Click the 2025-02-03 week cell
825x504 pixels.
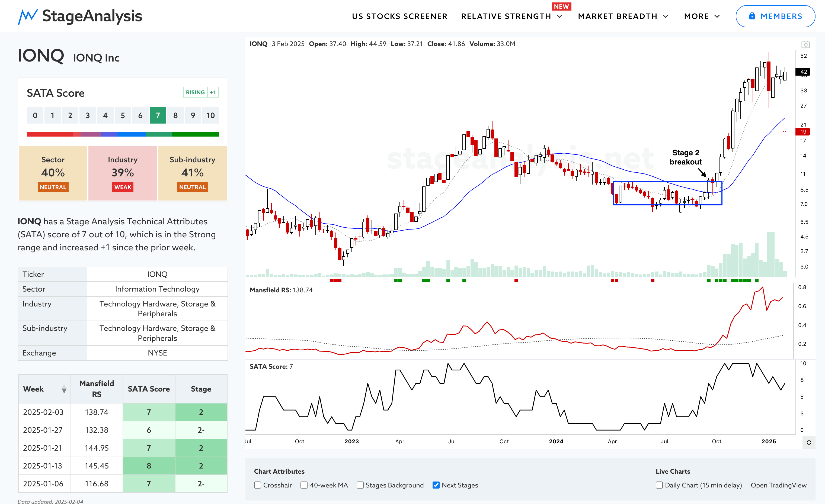point(44,412)
